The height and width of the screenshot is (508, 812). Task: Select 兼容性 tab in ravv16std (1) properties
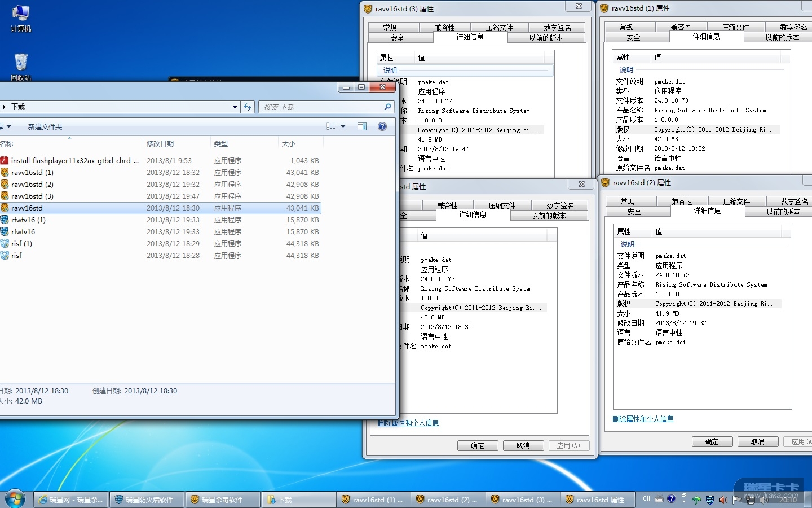pos(681,27)
